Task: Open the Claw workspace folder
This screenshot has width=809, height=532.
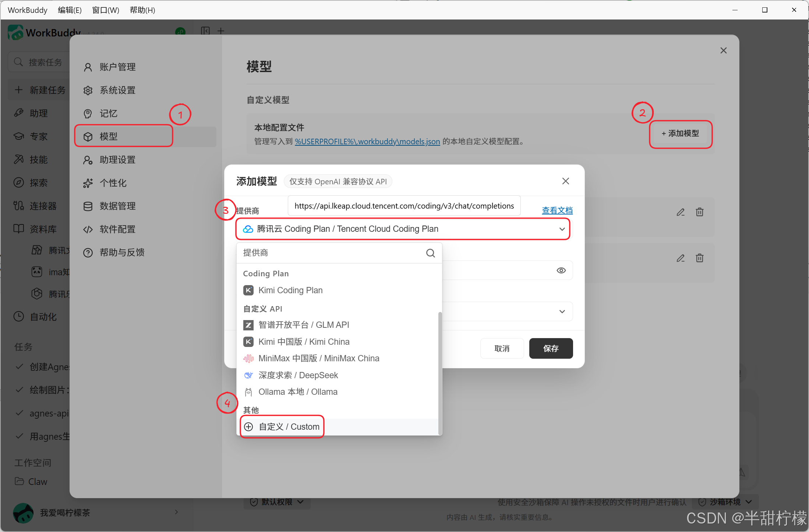Action: point(31,482)
